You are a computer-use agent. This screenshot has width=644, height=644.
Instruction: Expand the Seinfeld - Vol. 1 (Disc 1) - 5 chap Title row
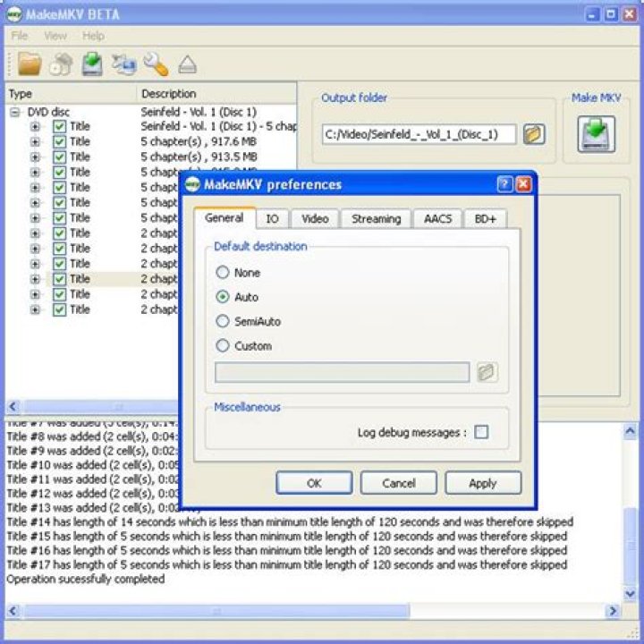coord(35,126)
